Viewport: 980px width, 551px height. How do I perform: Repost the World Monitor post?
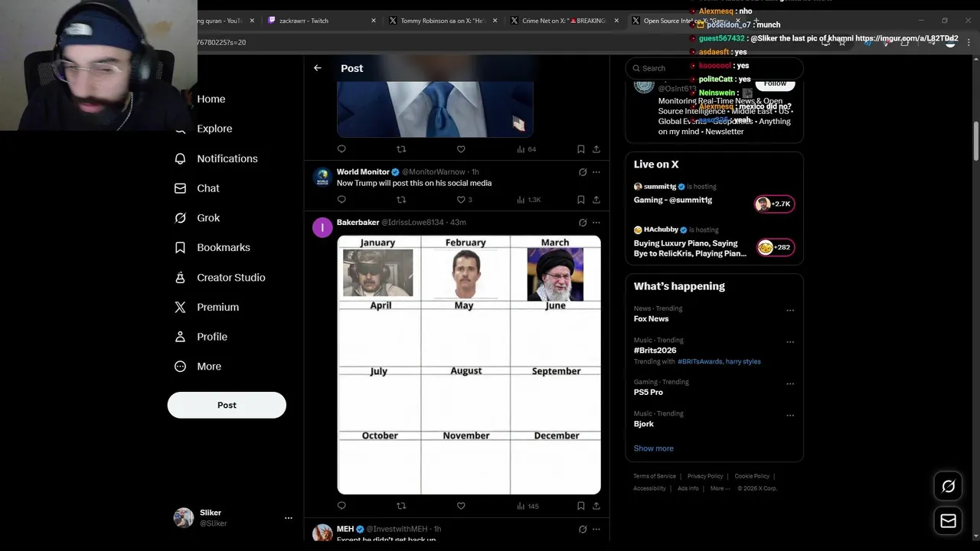(x=401, y=200)
